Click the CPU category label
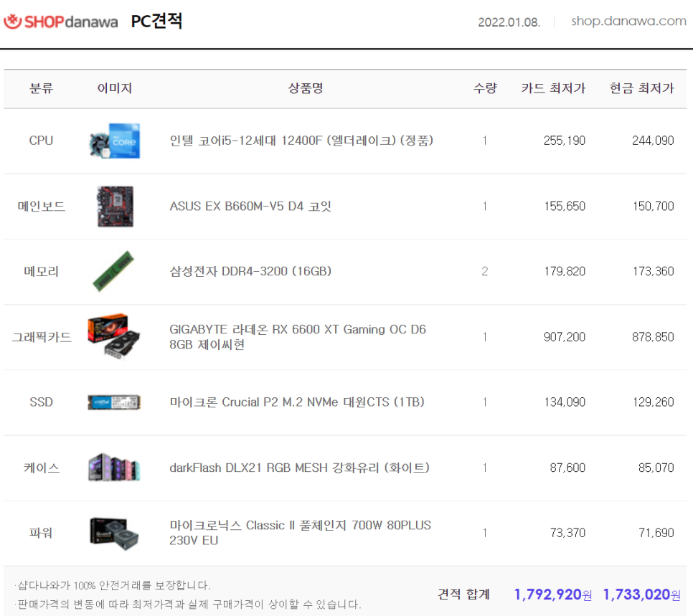Image resolution: width=693 pixels, height=616 pixels. pos(41,141)
